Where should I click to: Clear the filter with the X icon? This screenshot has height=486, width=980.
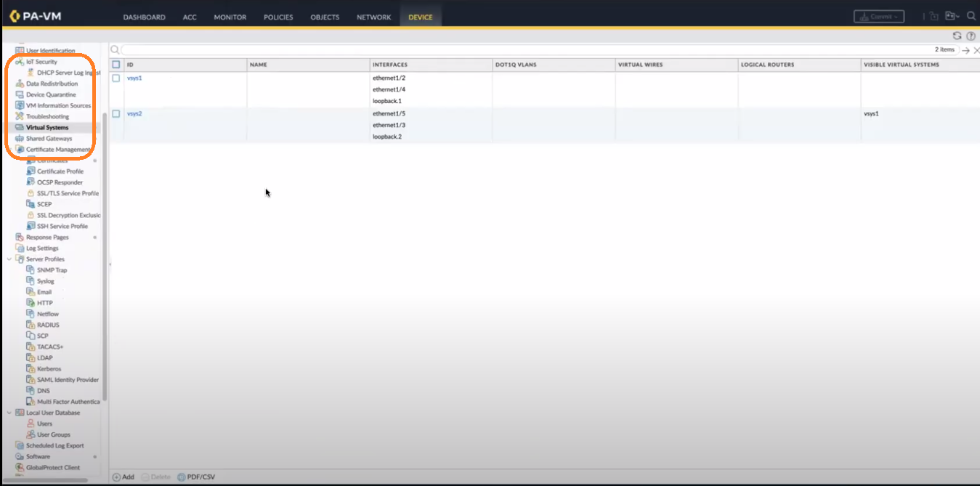(x=976, y=50)
